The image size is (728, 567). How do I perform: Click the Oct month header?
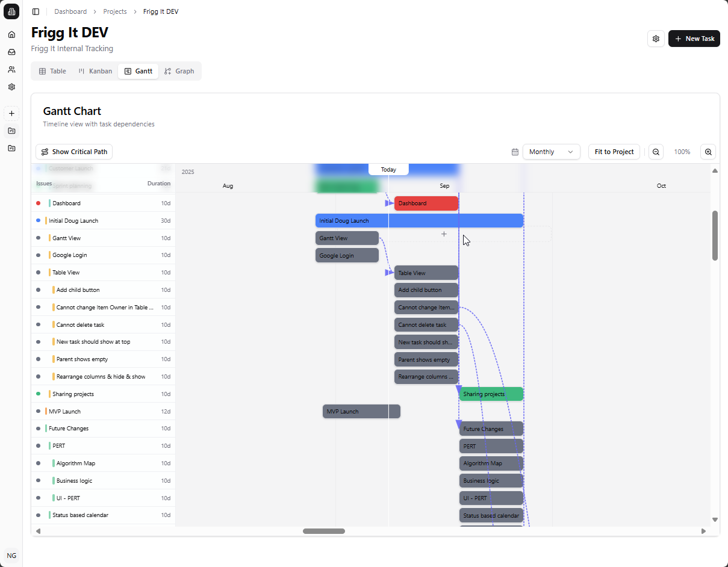tap(661, 186)
